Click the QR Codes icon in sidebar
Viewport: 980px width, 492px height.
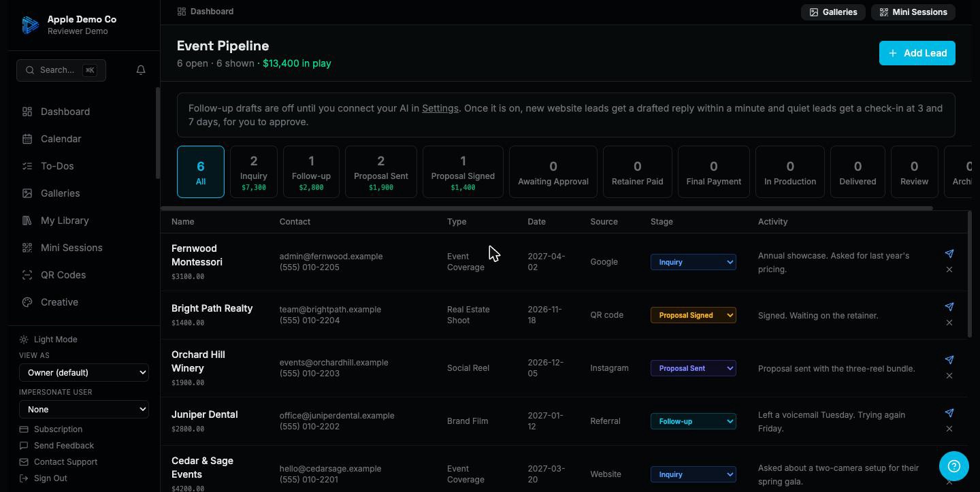pos(27,275)
